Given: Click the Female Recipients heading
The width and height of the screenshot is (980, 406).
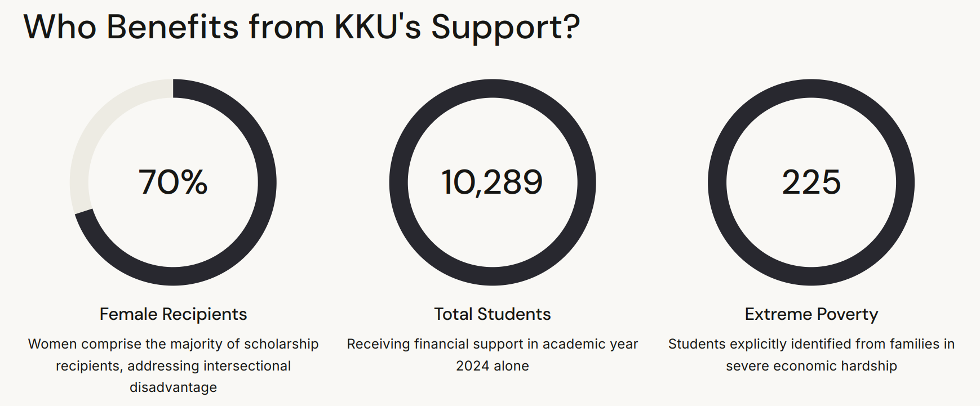Looking at the screenshot, I should (x=173, y=314).
